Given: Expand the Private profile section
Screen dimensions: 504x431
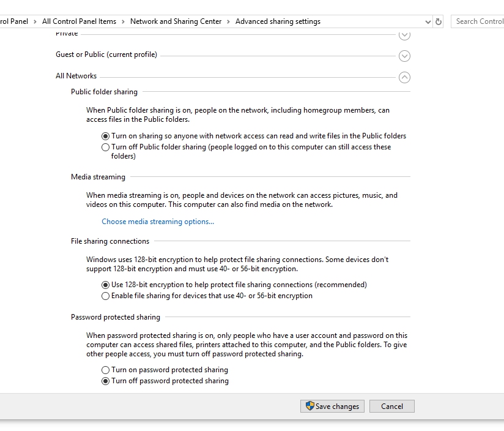Looking at the screenshot, I should pyautogui.click(x=404, y=35).
